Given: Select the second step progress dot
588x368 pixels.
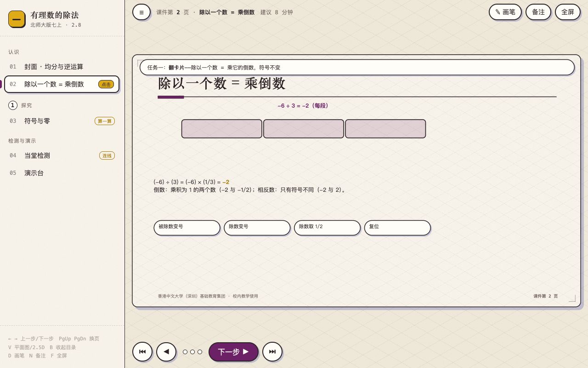Looking at the screenshot, I should point(192,352).
